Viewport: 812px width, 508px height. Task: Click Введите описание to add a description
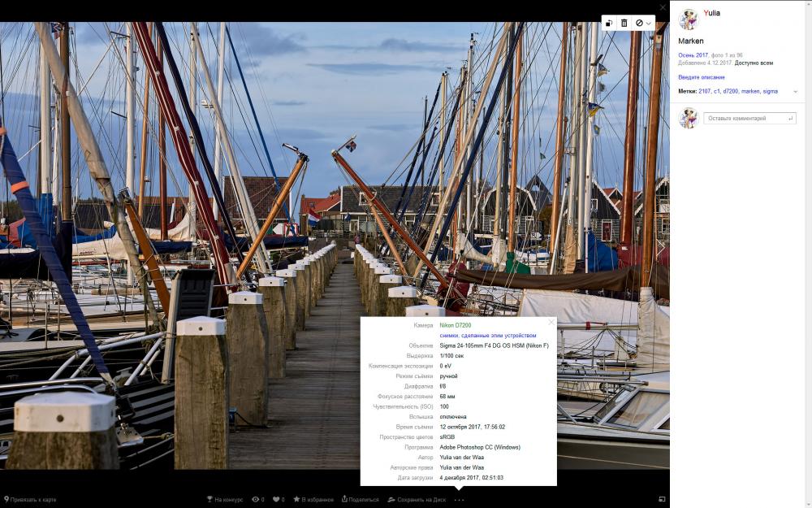pos(702,77)
